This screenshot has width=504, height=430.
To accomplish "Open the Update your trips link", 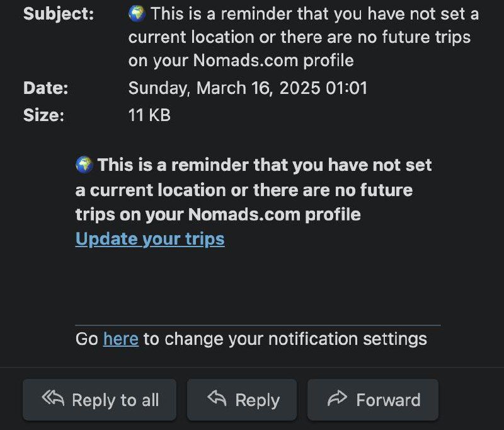I will [150, 239].
